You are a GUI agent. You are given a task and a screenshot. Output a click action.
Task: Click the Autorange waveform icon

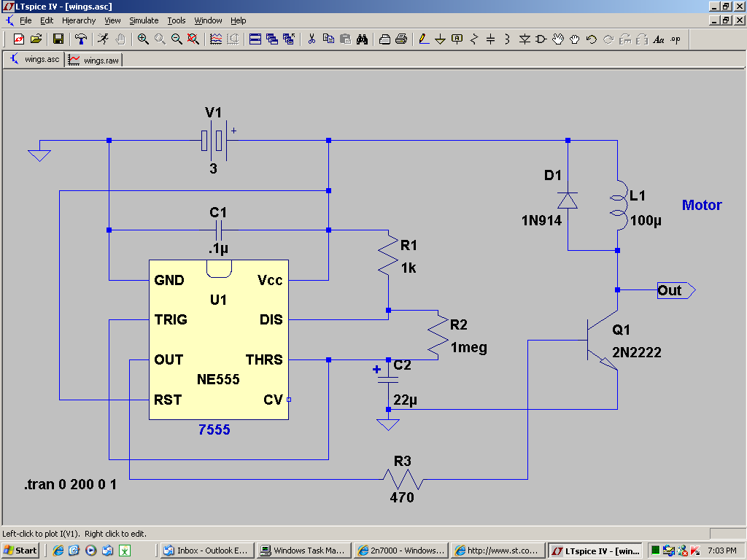(x=216, y=39)
